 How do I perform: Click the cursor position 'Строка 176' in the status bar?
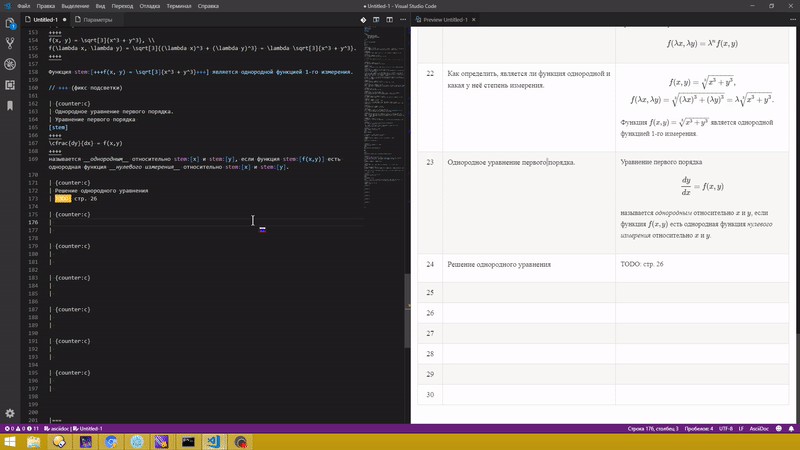pos(653,429)
